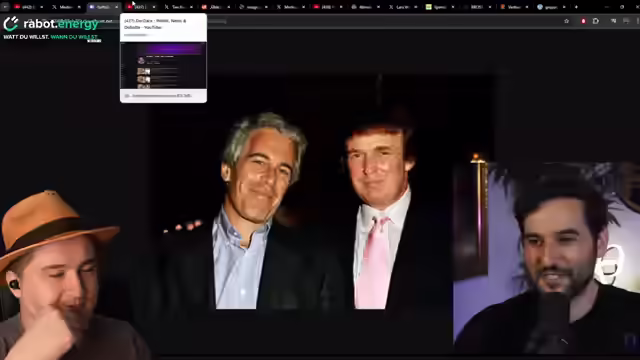Image resolution: width=640 pixels, height=360 pixels.
Task: Close the orange-favicon "Verbo…" tab
Action: (x=527, y=7)
